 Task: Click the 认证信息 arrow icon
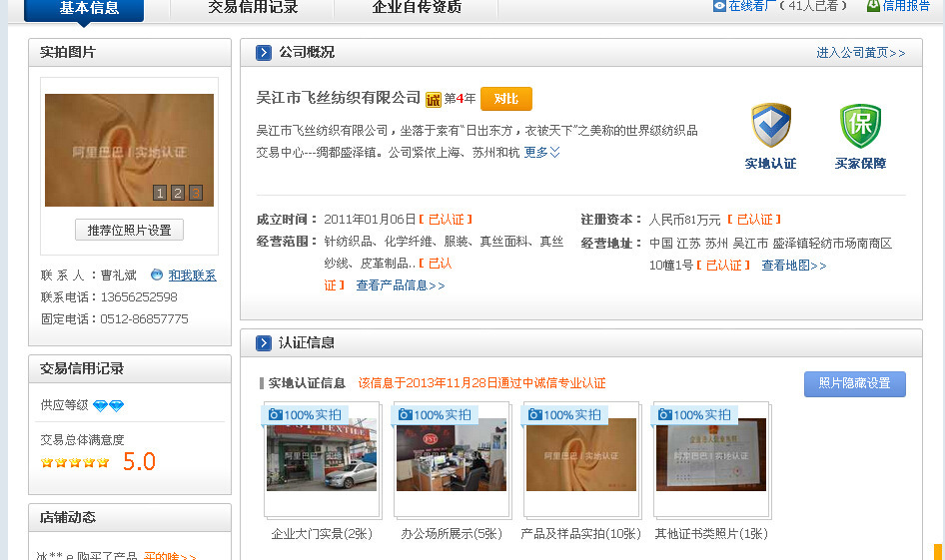pyautogui.click(x=264, y=343)
